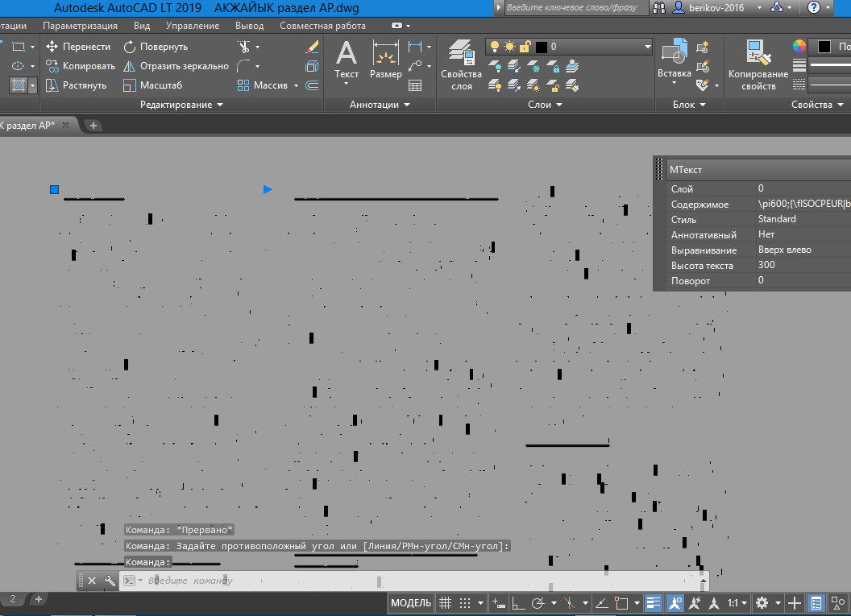
Task: Open the Совместная работа ribbon tab
Action: pyautogui.click(x=322, y=26)
